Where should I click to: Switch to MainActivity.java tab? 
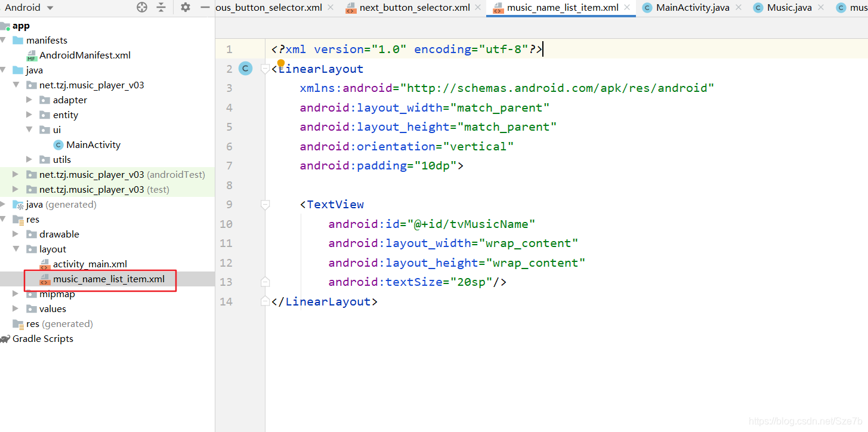693,8
